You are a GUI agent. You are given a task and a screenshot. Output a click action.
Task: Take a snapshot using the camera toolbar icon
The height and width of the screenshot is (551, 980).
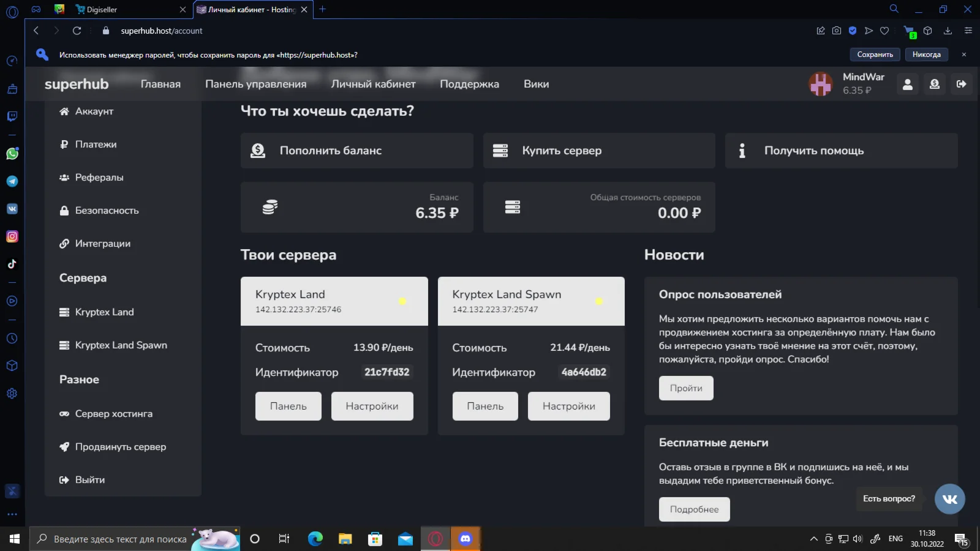(837, 31)
